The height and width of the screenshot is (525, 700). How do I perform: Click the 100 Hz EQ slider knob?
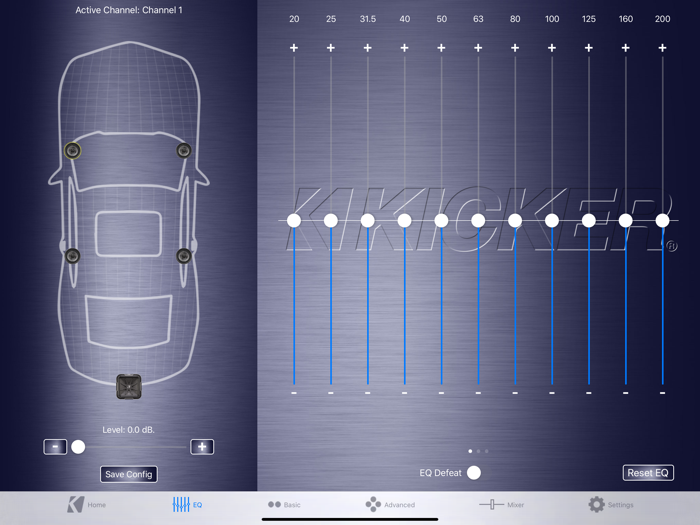(552, 220)
